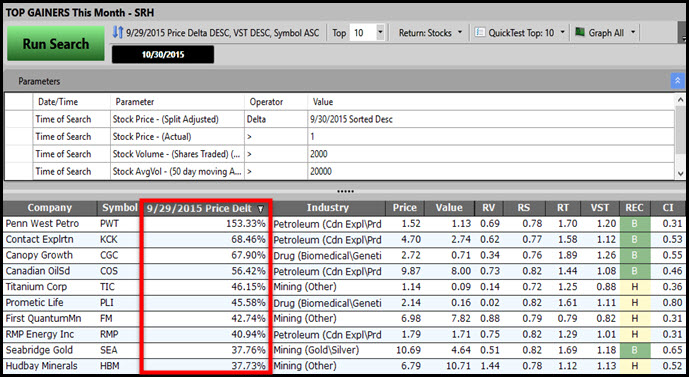Click the window title TOP GAINERS This Month

coord(80,12)
